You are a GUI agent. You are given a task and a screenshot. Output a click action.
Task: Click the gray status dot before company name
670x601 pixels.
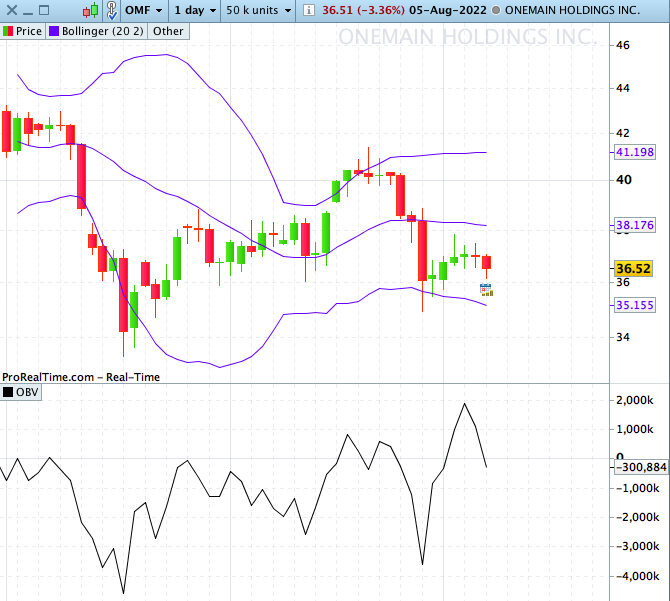pyautogui.click(x=496, y=10)
